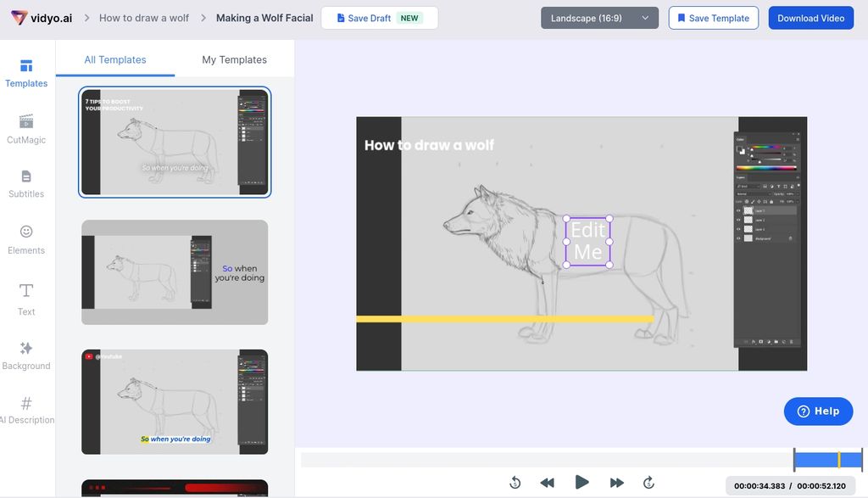Play the video preview
This screenshot has width=868, height=498.
coord(581,482)
